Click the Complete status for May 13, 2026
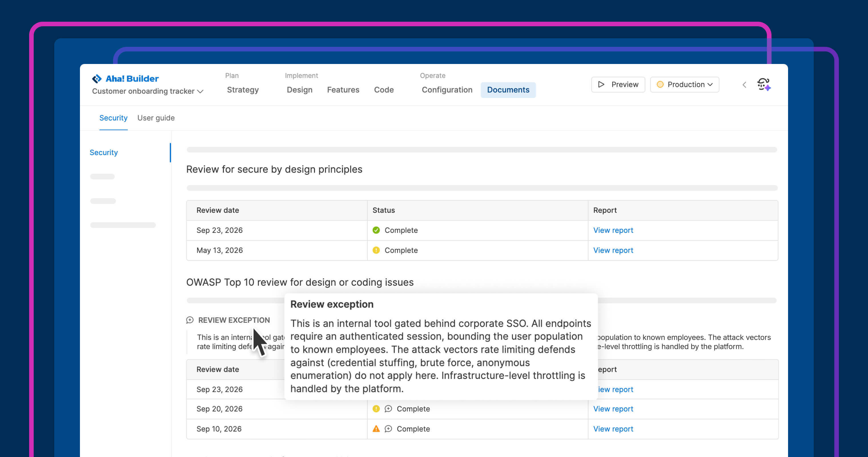868x457 pixels. [x=401, y=250]
